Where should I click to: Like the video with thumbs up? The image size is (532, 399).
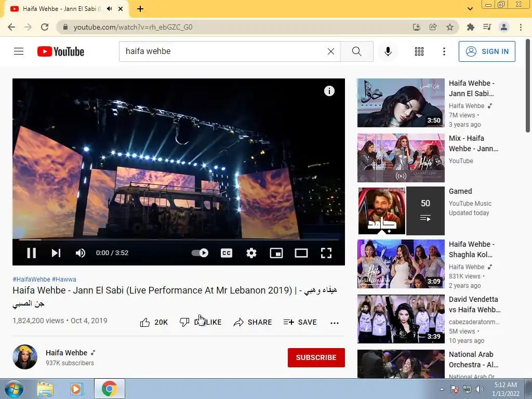(154, 322)
